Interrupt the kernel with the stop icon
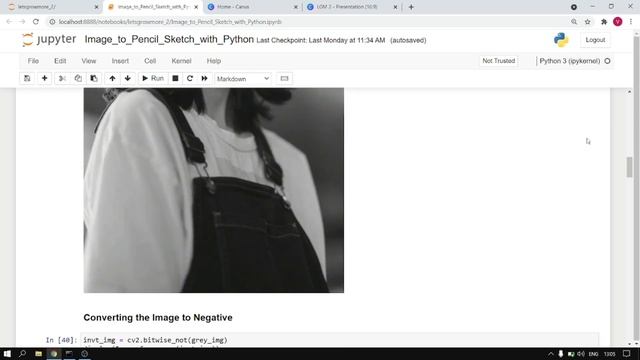Image resolution: width=640 pixels, height=360 pixels. [x=175, y=78]
